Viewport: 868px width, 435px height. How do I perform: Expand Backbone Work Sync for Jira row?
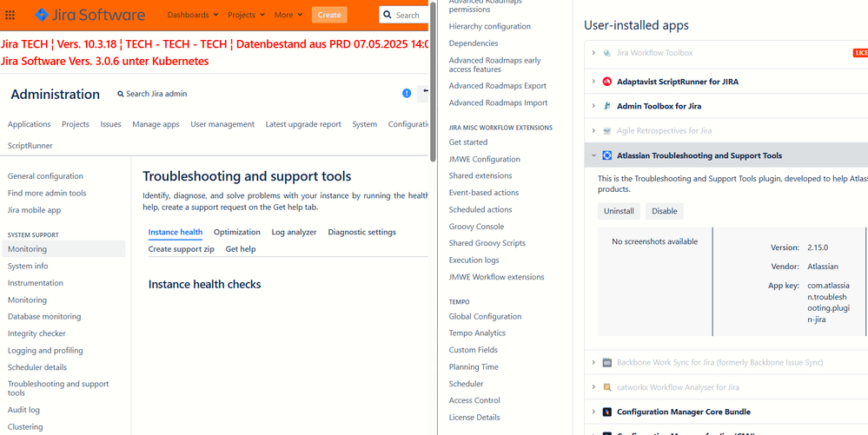[593, 363]
